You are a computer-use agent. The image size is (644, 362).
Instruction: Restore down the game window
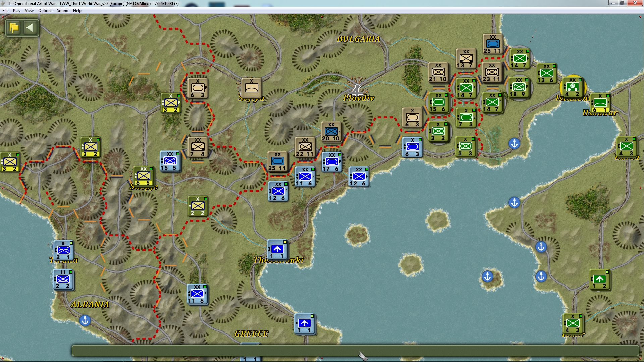(622, 3)
